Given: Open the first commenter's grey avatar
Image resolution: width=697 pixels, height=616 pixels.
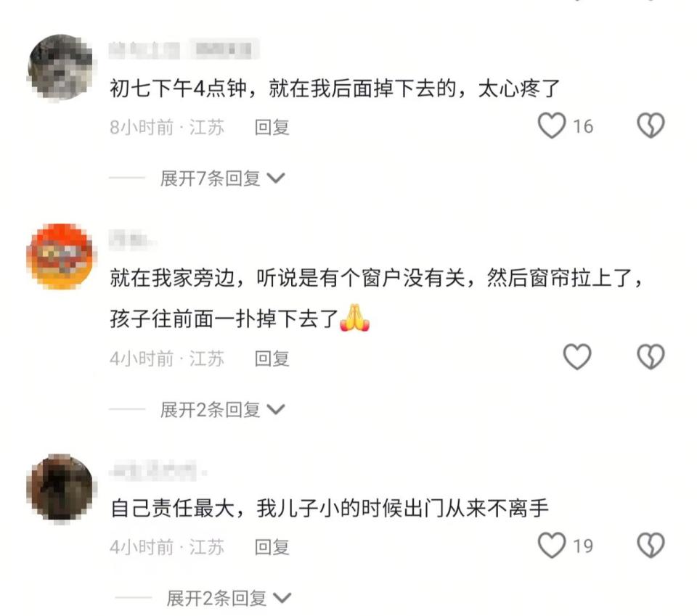Looking at the screenshot, I should point(61,67).
